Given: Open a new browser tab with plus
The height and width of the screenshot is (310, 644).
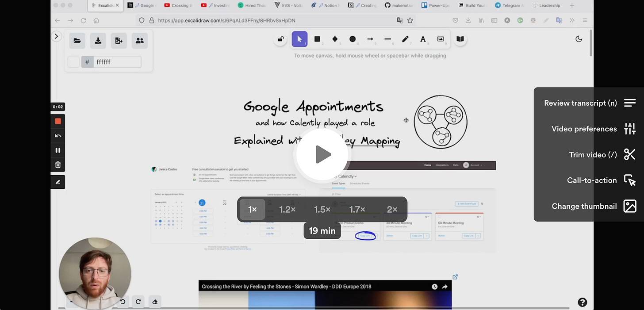Looking at the screenshot, I should [572, 5].
